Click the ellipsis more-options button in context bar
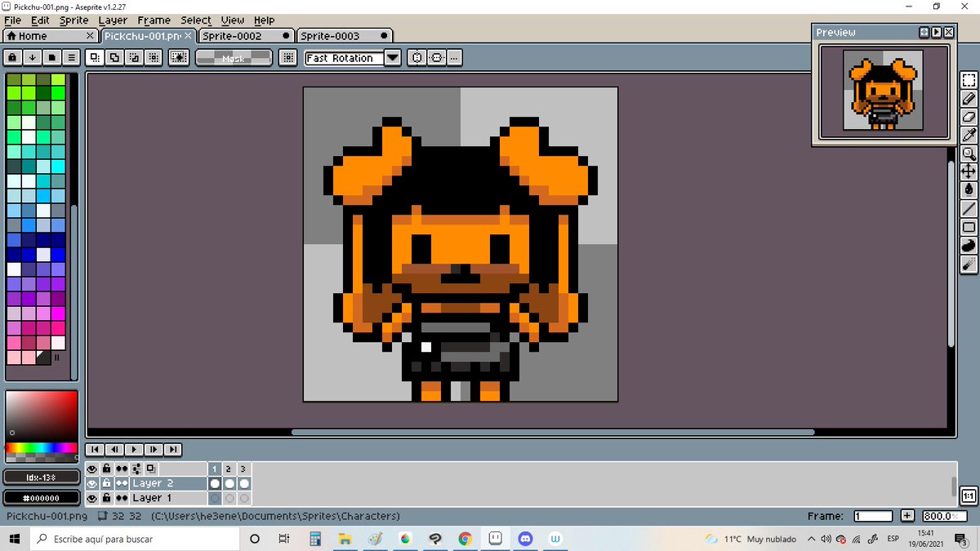980x551 pixels. [x=454, y=58]
